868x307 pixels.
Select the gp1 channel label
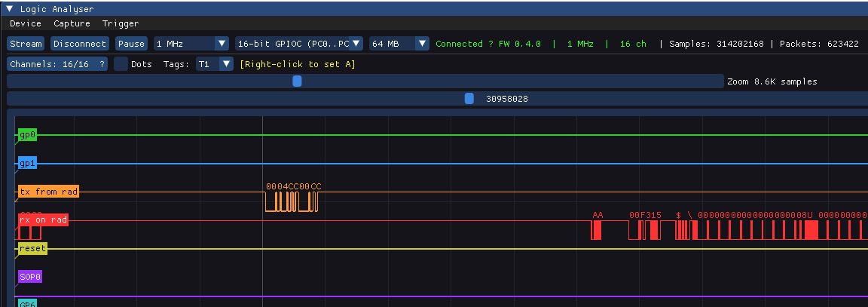26,164
